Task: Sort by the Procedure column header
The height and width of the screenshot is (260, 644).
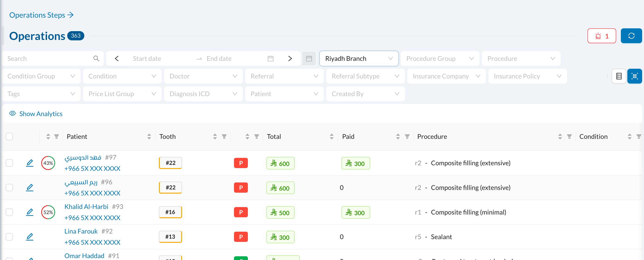Action: coord(432,136)
